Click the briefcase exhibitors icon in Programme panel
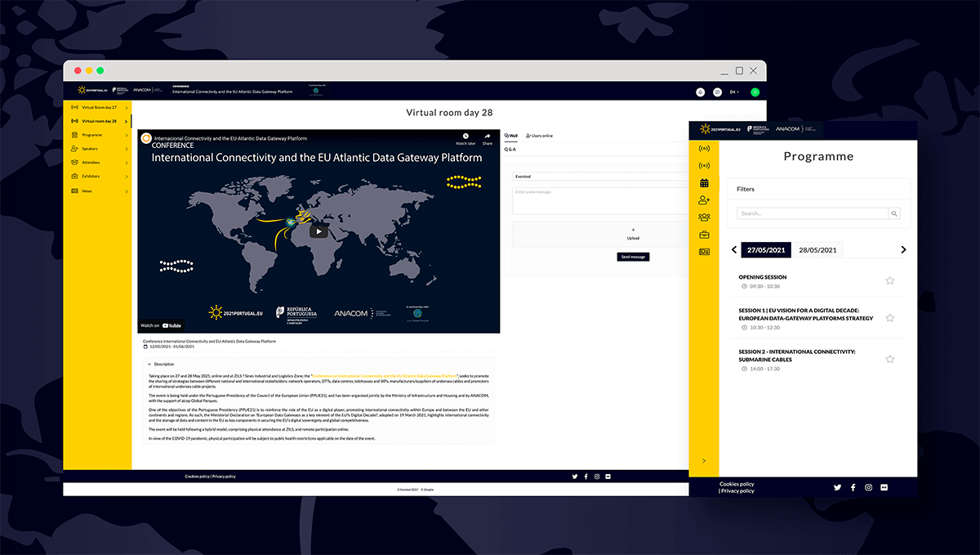The image size is (980, 555). pos(704,235)
